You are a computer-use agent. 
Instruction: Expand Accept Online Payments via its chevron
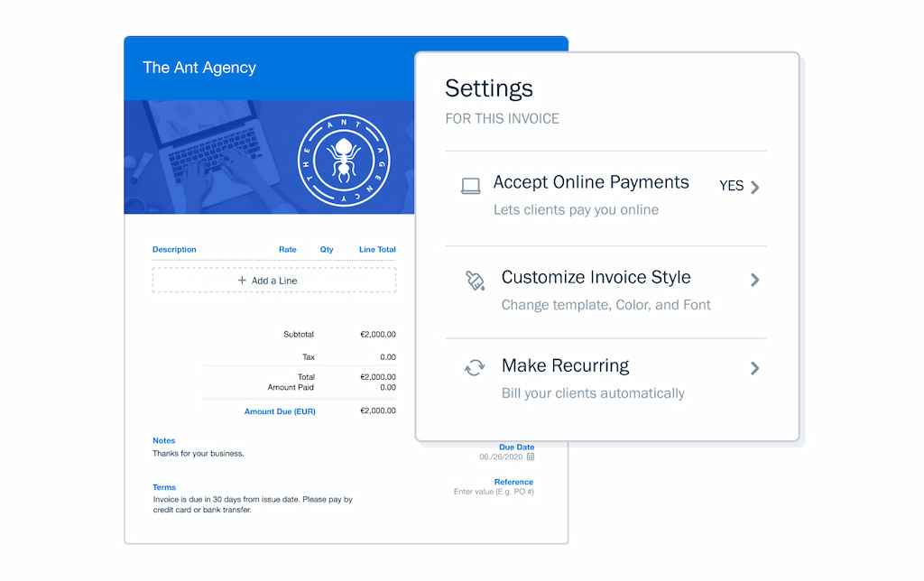pyautogui.click(x=755, y=186)
